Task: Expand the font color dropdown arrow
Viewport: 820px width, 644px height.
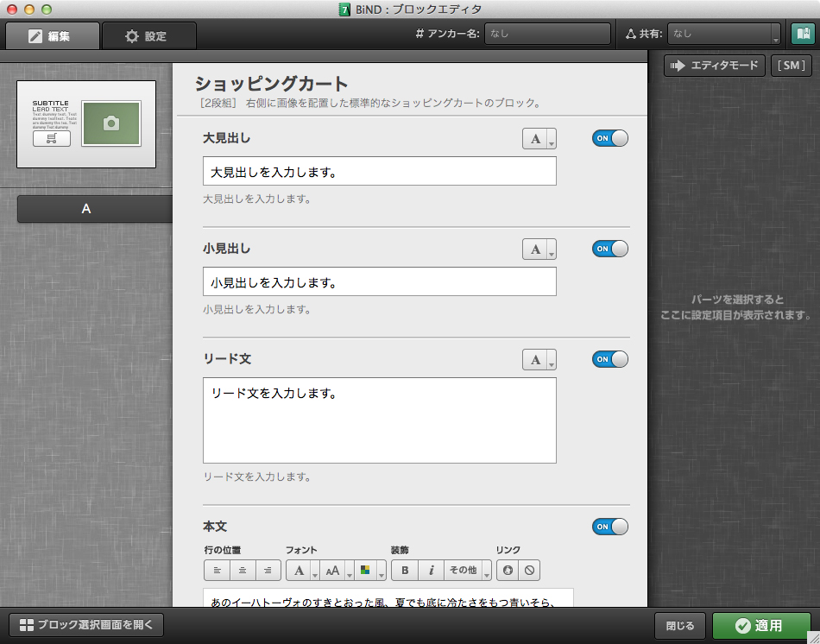Action: pyautogui.click(x=382, y=571)
